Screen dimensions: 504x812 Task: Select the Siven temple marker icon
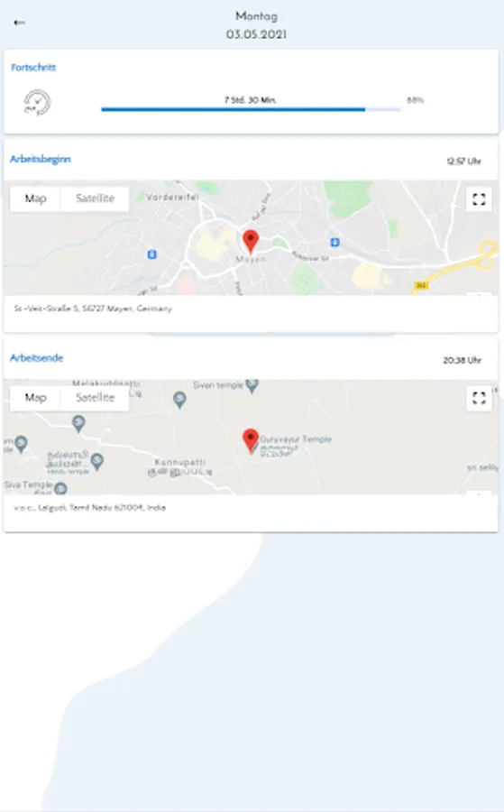click(252, 385)
